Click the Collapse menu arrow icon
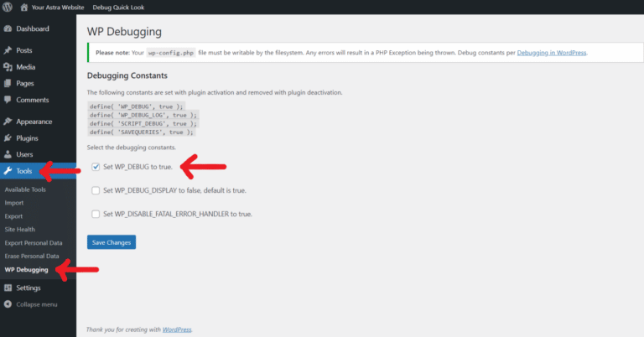 (8, 304)
